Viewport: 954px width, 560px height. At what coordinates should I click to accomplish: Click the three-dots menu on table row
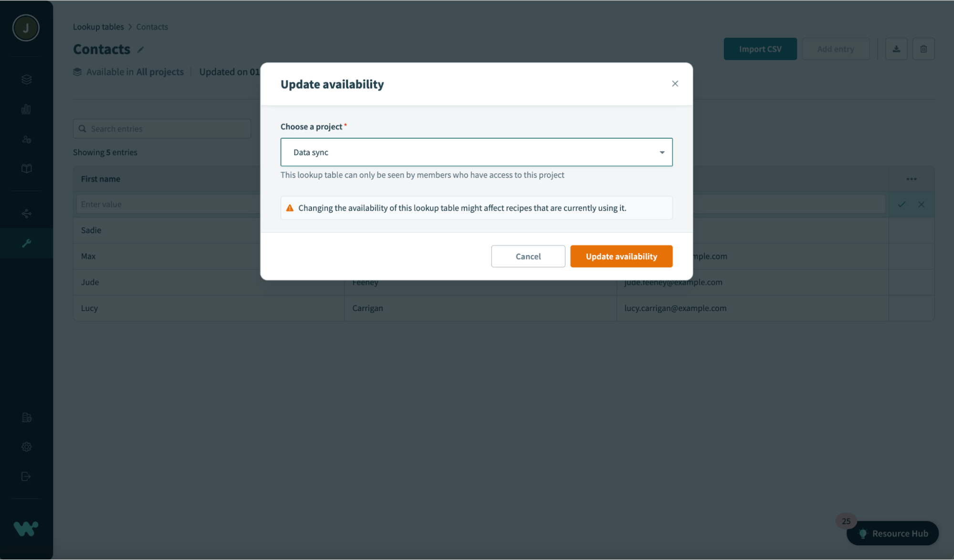pos(912,179)
